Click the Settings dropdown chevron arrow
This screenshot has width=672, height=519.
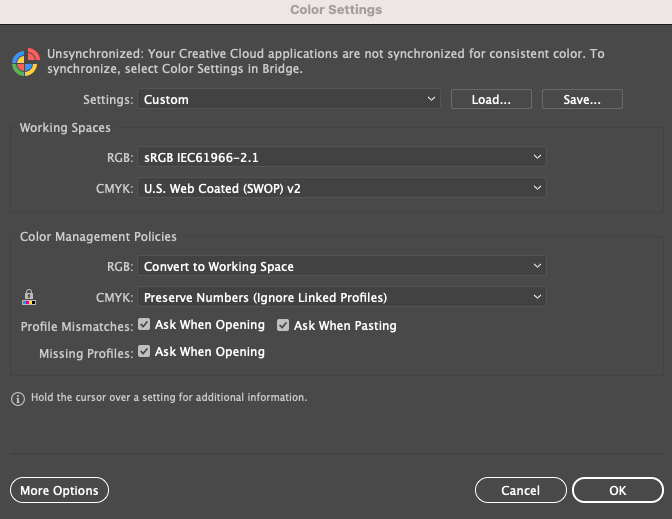click(x=431, y=99)
